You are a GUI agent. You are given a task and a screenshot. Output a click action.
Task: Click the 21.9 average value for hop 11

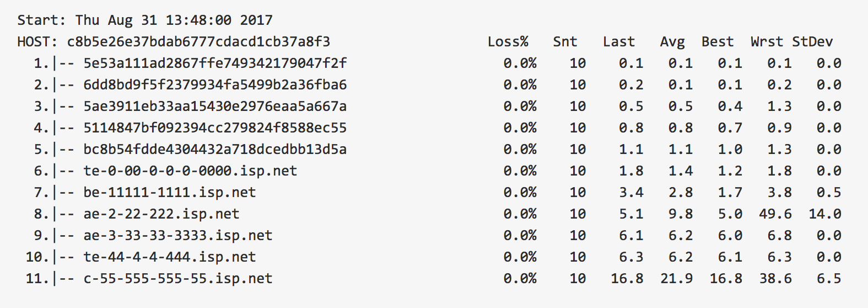pyautogui.click(x=676, y=279)
